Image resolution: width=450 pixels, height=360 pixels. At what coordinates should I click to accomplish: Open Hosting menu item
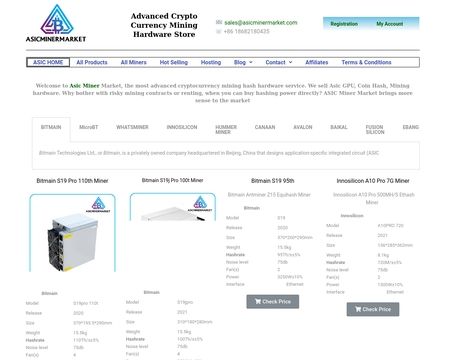pyautogui.click(x=211, y=62)
